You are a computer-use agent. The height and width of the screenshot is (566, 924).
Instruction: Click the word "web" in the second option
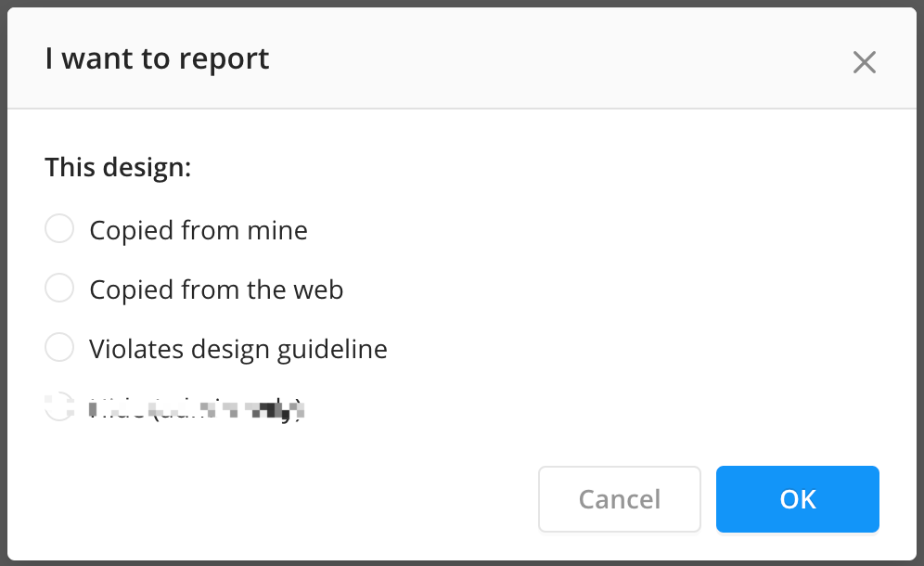pyautogui.click(x=317, y=289)
